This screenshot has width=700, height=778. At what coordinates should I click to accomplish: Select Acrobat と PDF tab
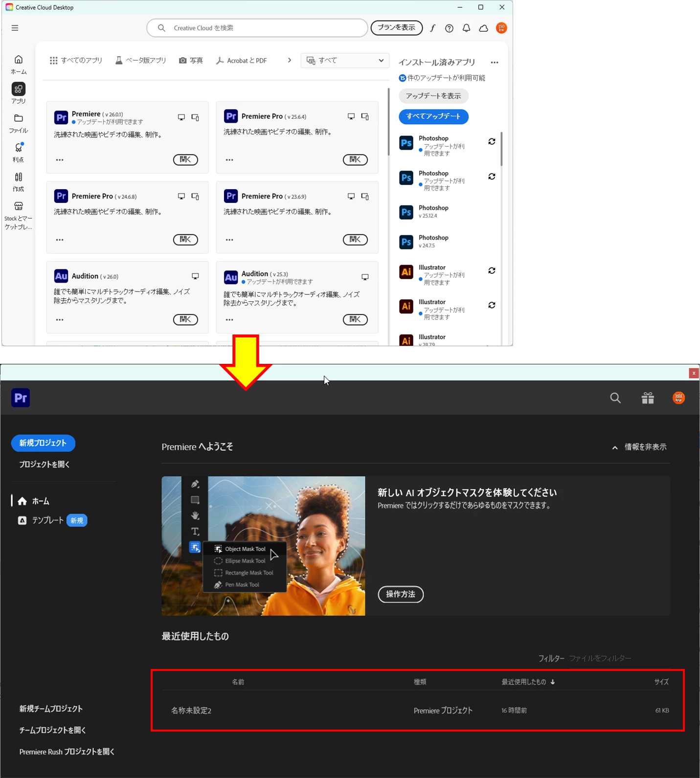[x=242, y=61]
